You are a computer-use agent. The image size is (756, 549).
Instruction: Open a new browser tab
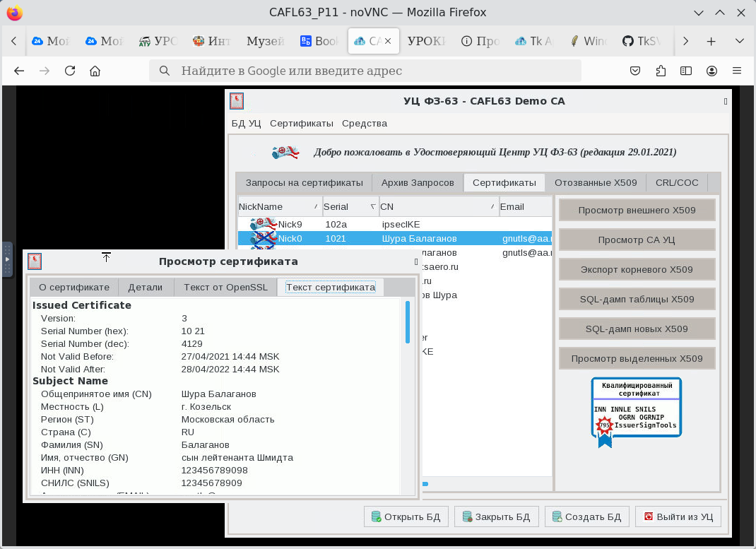[x=711, y=42]
